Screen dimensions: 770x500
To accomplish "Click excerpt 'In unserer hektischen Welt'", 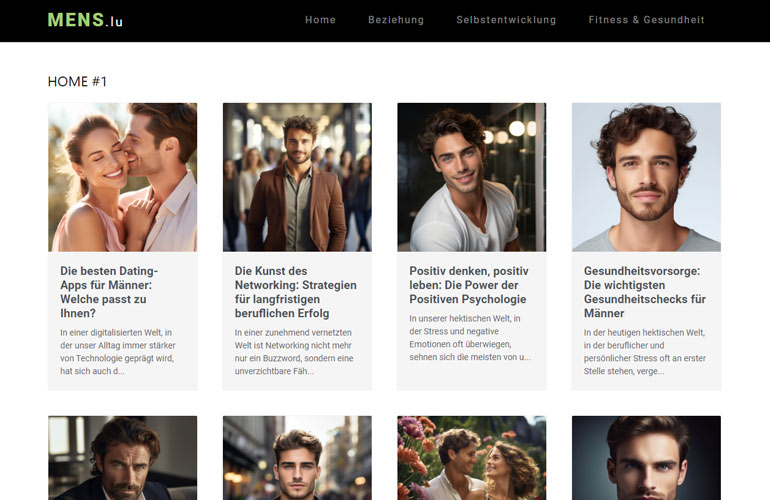I will point(470,338).
